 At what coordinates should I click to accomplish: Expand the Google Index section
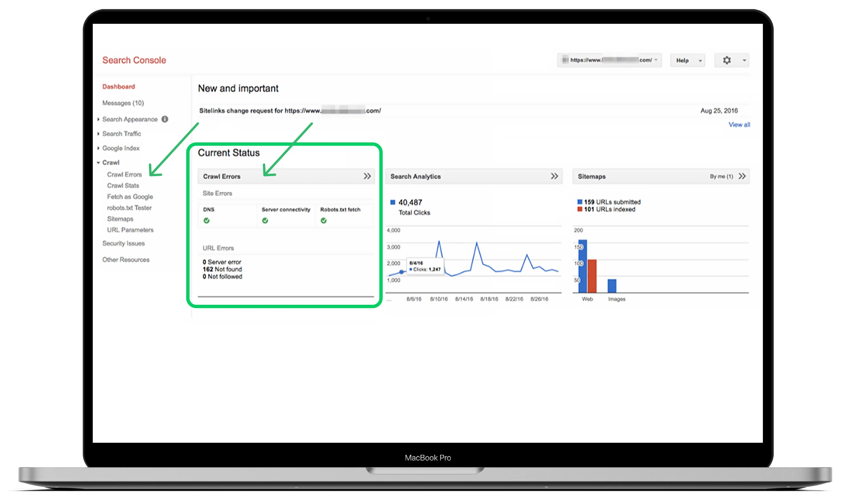coord(99,149)
